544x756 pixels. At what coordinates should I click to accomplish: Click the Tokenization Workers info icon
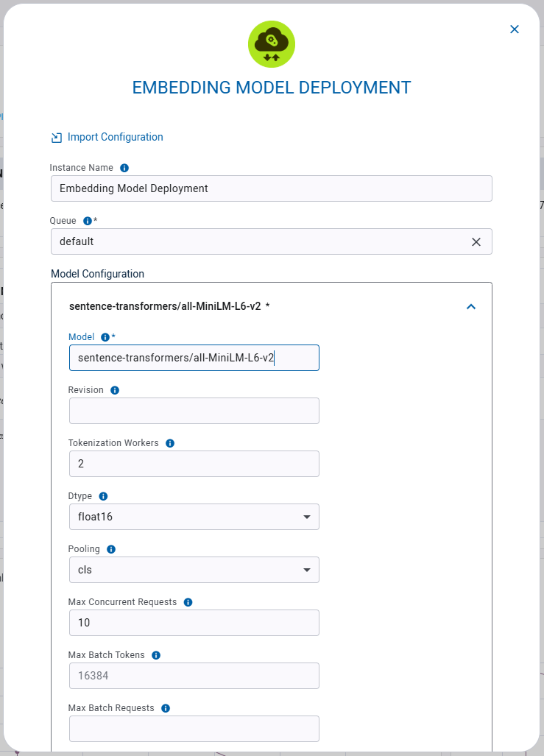coord(169,443)
